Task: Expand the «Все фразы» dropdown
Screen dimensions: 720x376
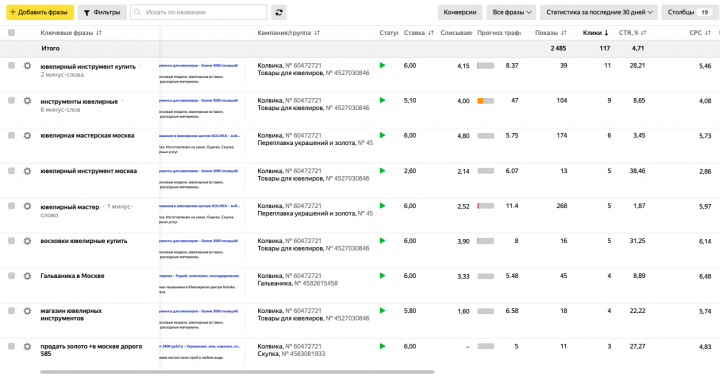Action: pos(511,12)
